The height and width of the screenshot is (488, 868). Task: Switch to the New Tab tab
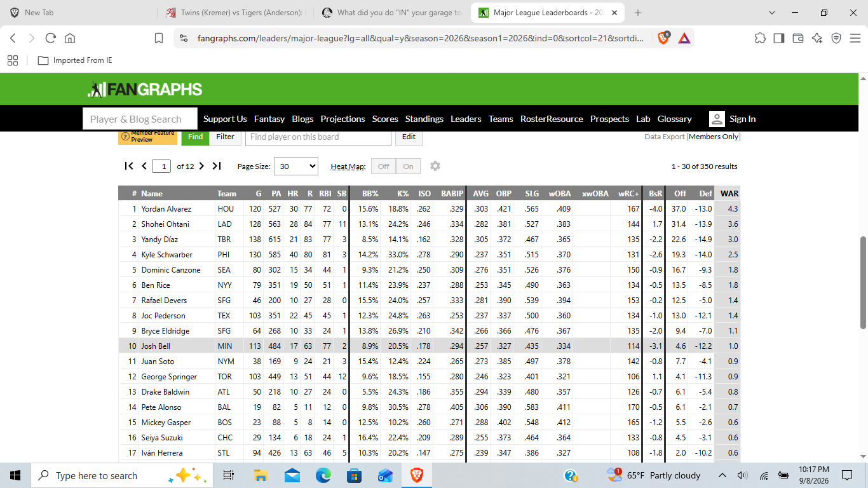[x=78, y=13]
